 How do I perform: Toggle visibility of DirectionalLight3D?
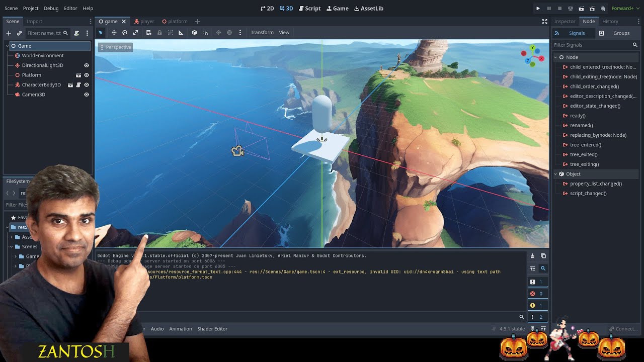[x=86, y=65]
